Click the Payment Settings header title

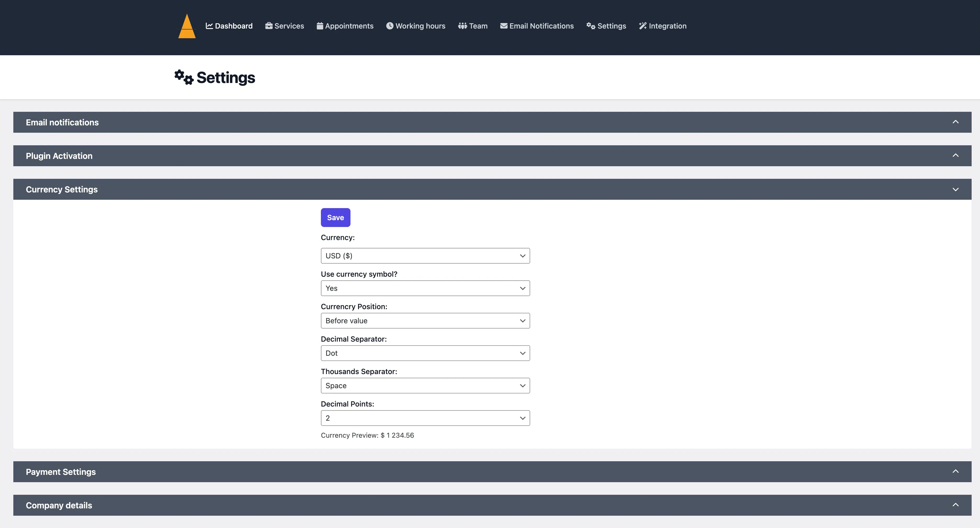point(61,472)
